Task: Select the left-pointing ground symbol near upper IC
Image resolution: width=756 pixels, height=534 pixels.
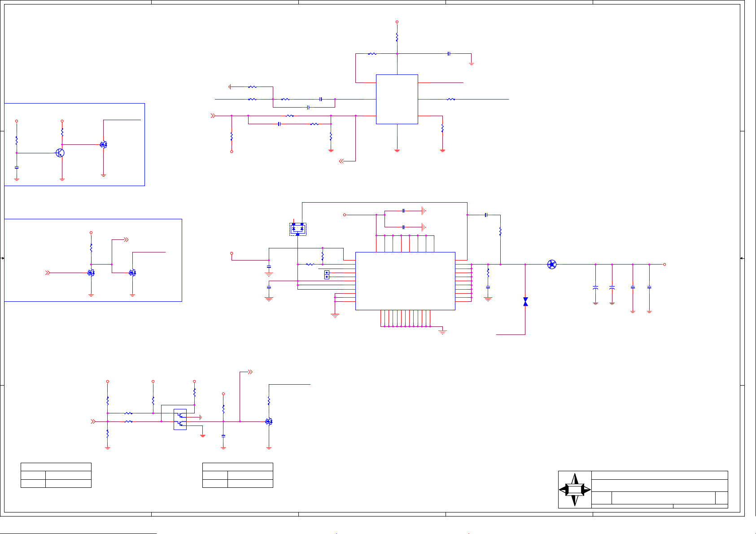Action: pyautogui.click(x=230, y=87)
